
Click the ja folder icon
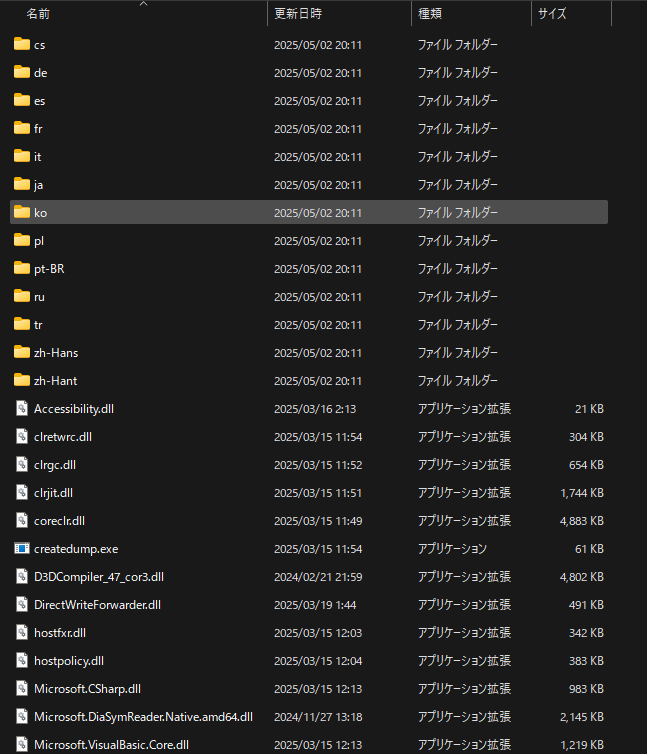[22, 184]
